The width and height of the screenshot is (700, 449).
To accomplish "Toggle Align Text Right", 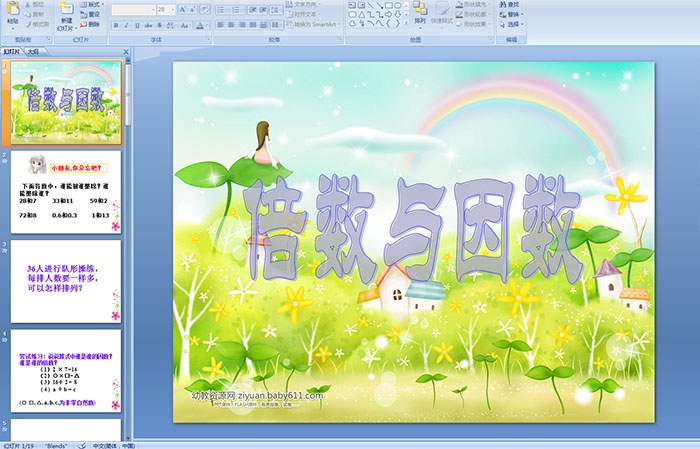I will click(x=242, y=25).
